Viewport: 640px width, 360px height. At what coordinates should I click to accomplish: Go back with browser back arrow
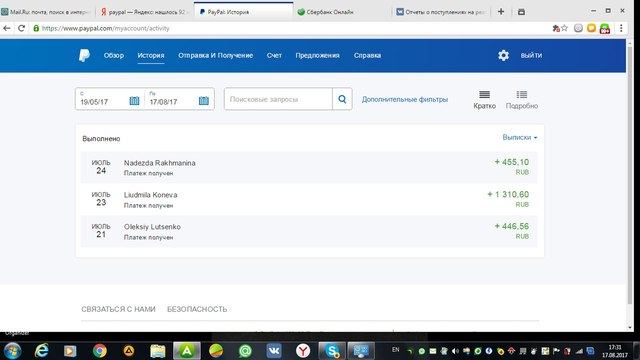click(7, 28)
